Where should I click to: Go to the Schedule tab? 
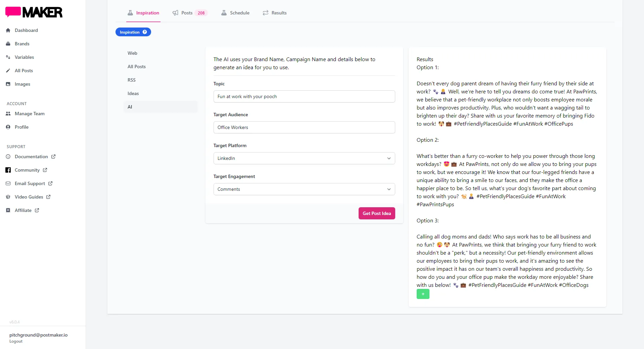click(x=235, y=13)
